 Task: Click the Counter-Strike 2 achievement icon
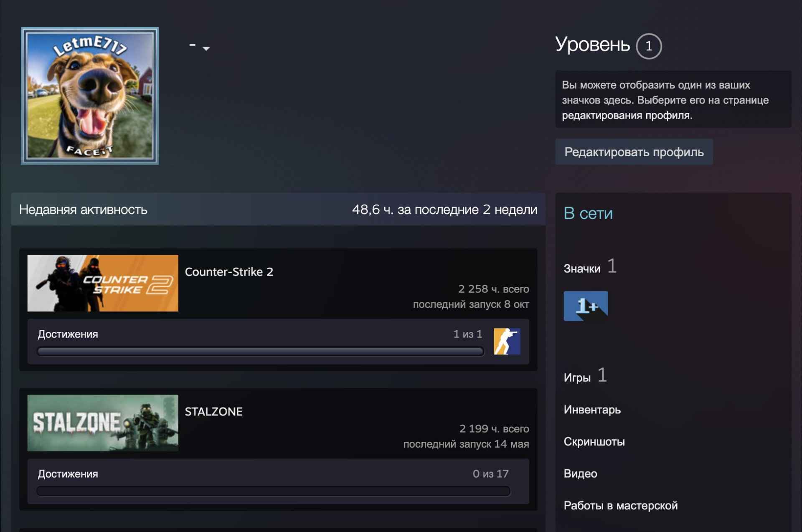click(507, 342)
